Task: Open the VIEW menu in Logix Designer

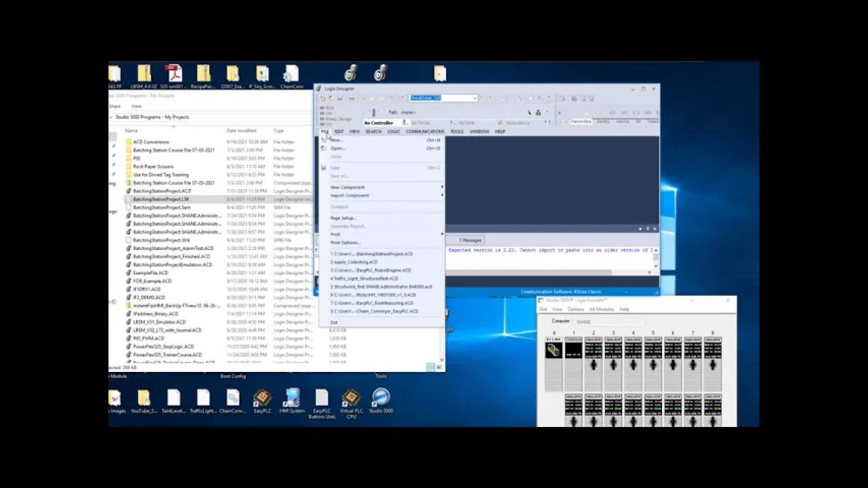Action: point(354,131)
